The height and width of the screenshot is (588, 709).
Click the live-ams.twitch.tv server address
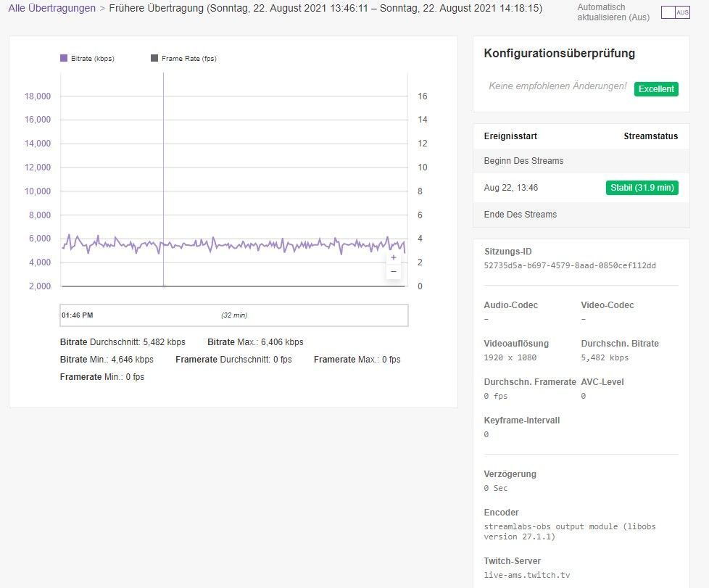click(526, 574)
